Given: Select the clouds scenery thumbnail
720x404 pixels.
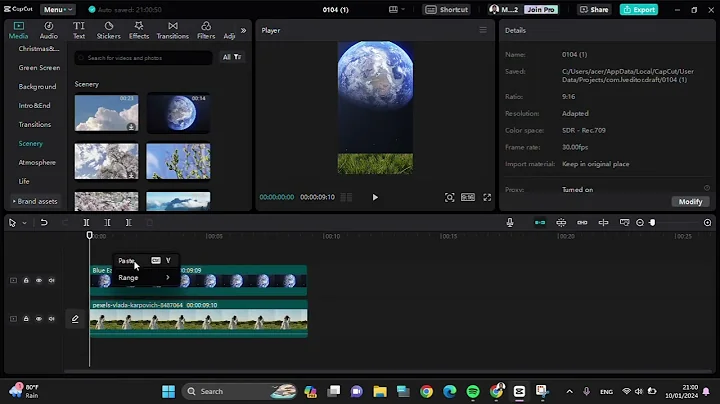Looking at the screenshot, I should click(x=106, y=113).
